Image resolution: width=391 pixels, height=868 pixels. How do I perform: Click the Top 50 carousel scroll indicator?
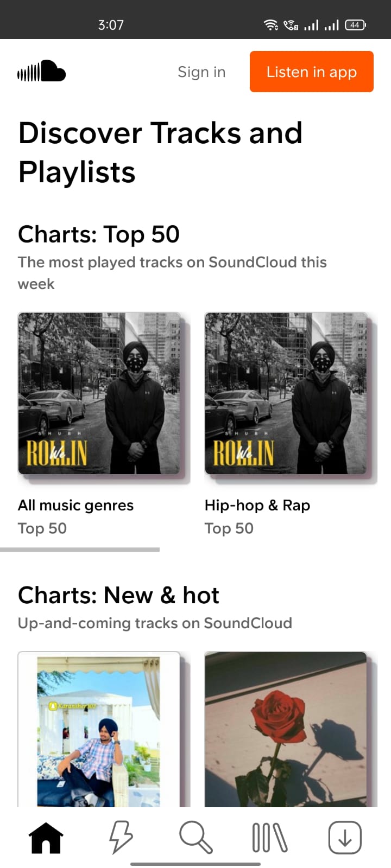tap(80, 550)
